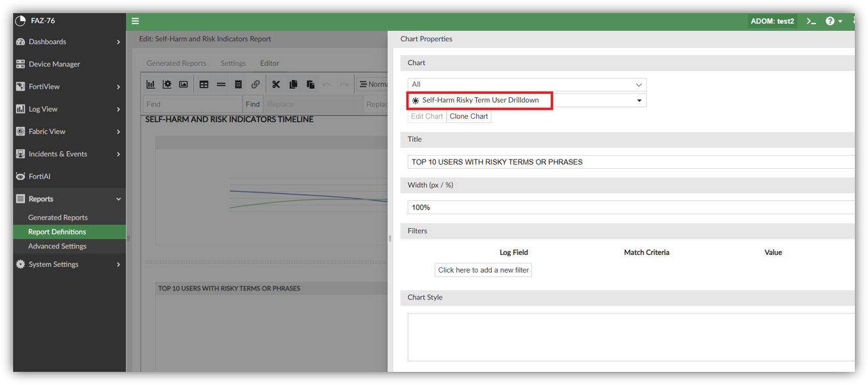Viewport: 868px width, 385px height.
Task: Click the insert page break icon
Action: [x=239, y=84]
